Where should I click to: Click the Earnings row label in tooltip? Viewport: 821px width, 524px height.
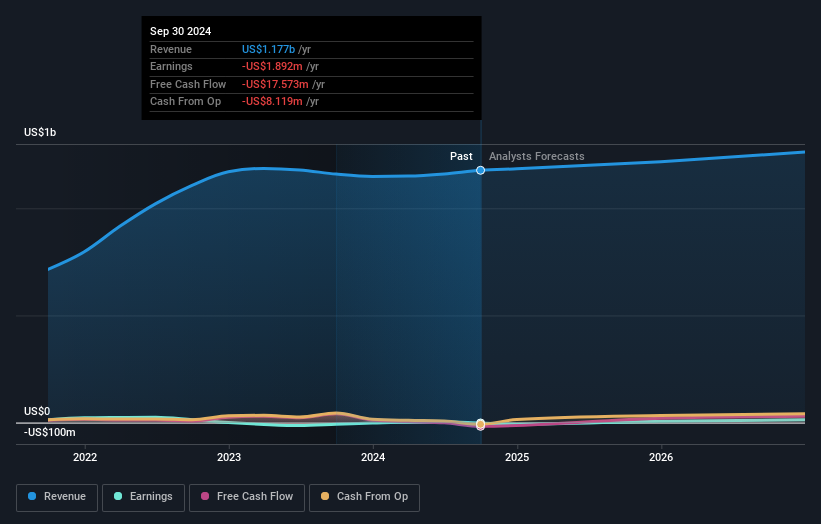tap(171, 66)
